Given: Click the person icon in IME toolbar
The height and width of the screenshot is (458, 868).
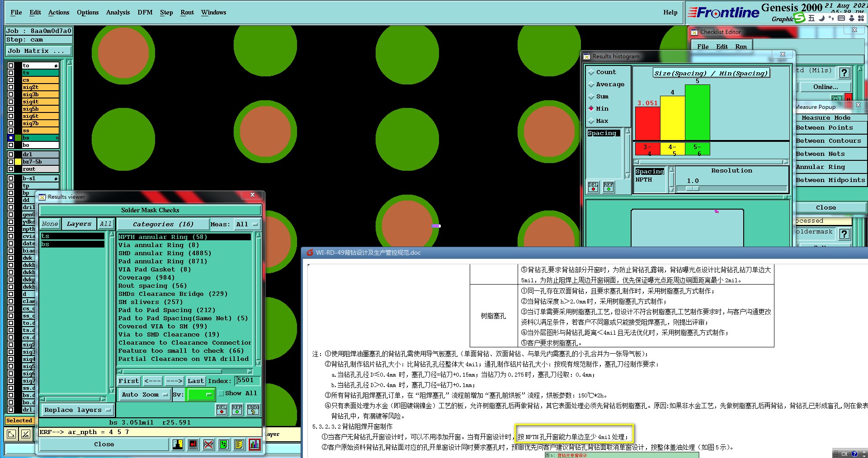Looking at the screenshot, I should (x=851, y=18).
